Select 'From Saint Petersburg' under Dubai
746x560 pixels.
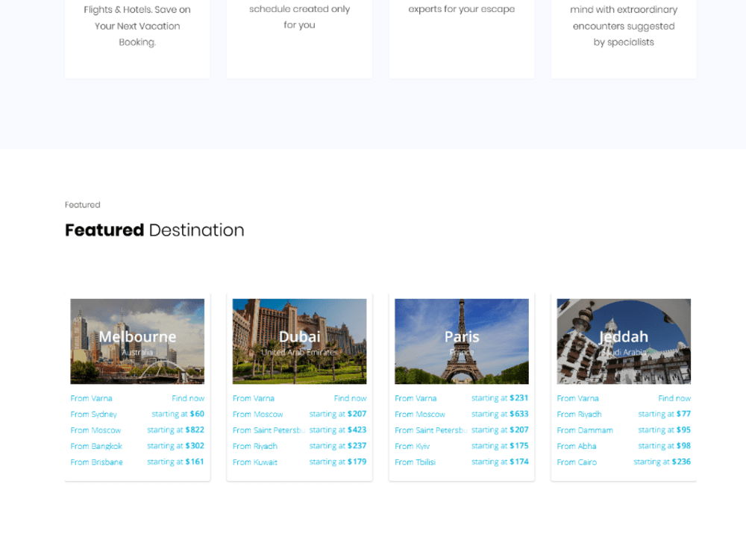point(269,430)
